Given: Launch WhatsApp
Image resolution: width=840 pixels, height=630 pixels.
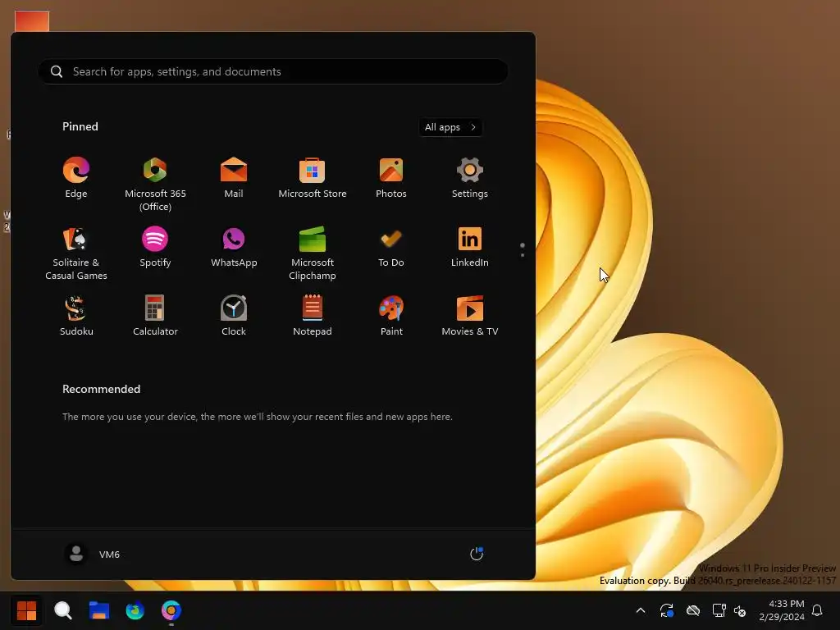Looking at the screenshot, I should tap(234, 248).
